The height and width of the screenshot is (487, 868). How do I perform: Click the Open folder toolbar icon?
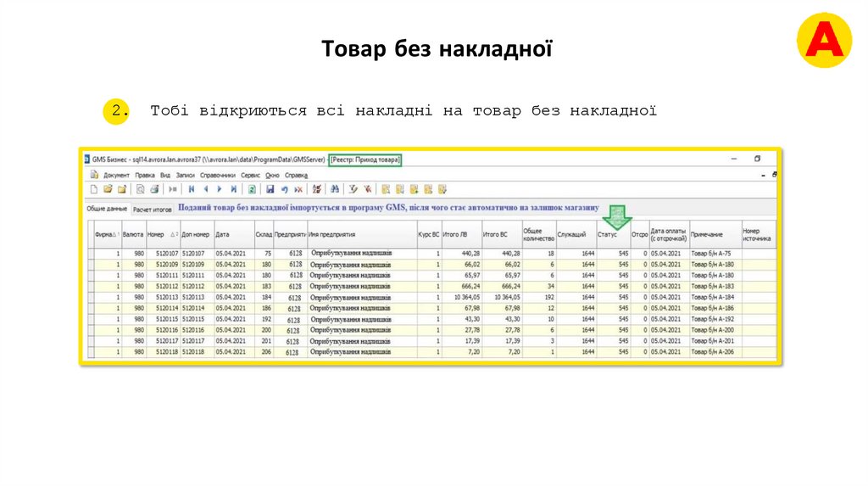tap(108, 189)
